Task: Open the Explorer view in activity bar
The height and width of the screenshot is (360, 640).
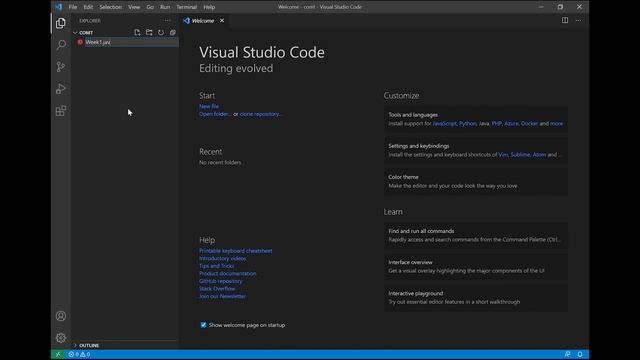Action: tap(61, 23)
